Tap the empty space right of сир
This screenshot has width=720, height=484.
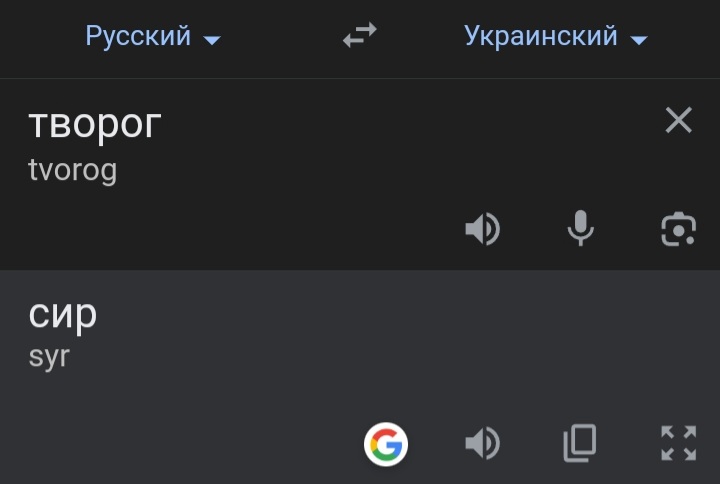tap(367, 315)
